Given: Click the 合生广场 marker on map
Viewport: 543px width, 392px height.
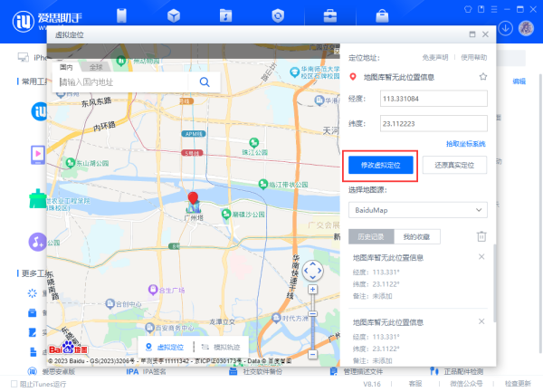Looking at the screenshot, I should tap(153, 290).
